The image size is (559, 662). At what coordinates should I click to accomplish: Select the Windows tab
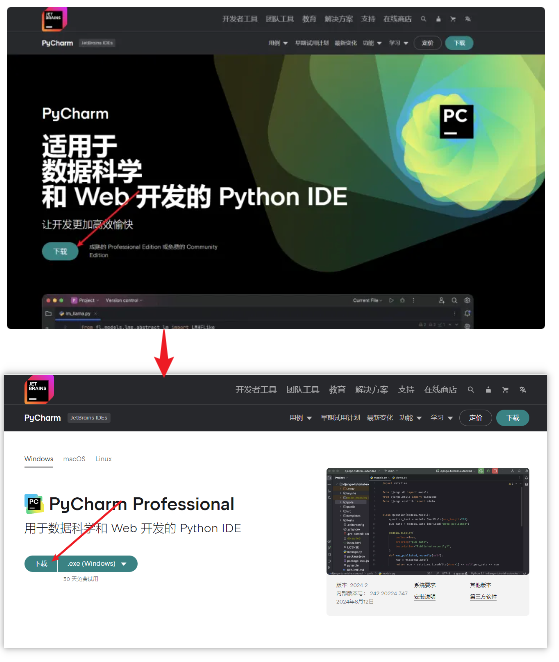click(x=38, y=459)
